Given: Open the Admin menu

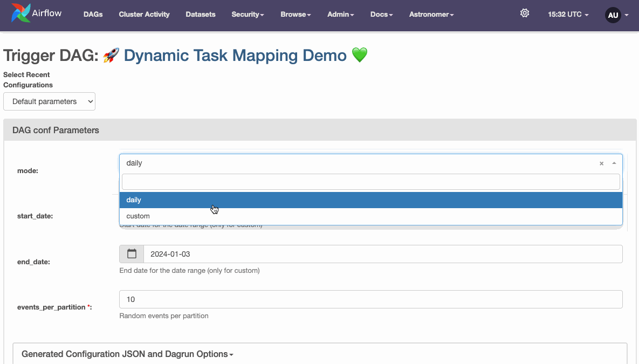Looking at the screenshot, I should point(340,15).
